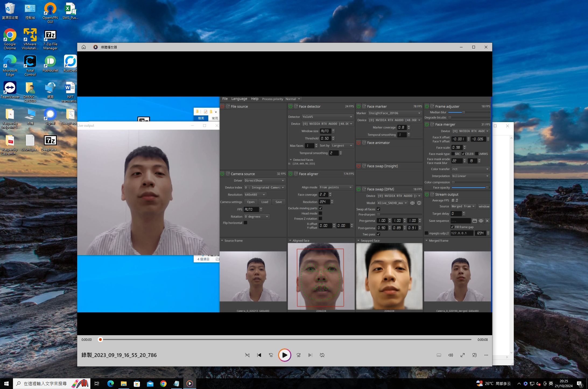Select the SMS_Pus Excel file icon

click(x=71, y=11)
